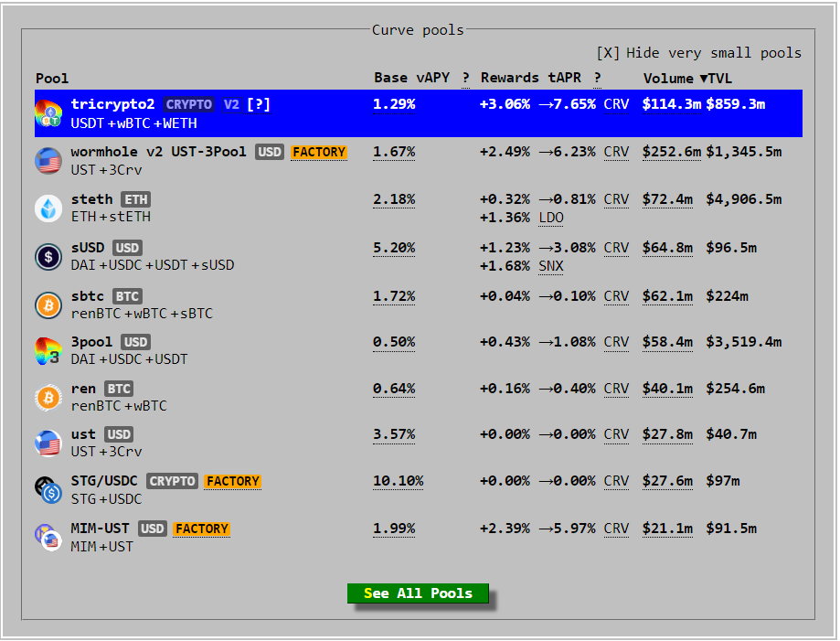Click the ETH tag on steth
The height and width of the screenshot is (641, 840).
click(135, 199)
